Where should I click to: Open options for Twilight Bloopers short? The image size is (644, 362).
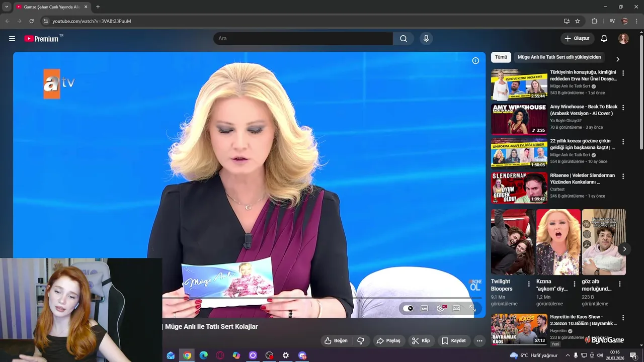[x=529, y=284]
